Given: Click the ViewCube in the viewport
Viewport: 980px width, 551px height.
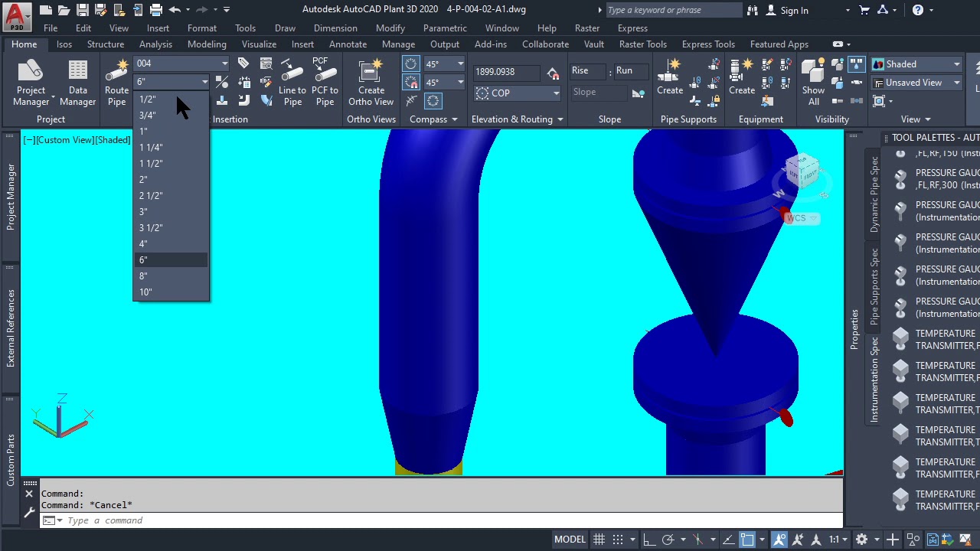Looking at the screenshot, I should (x=801, y=170).
